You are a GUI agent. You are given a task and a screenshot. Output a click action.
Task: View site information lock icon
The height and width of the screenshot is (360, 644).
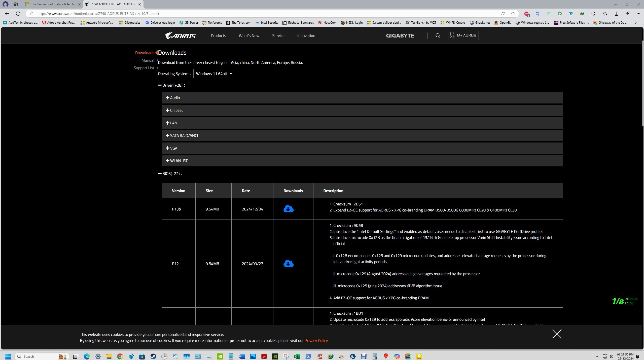(x=31, y=14)
